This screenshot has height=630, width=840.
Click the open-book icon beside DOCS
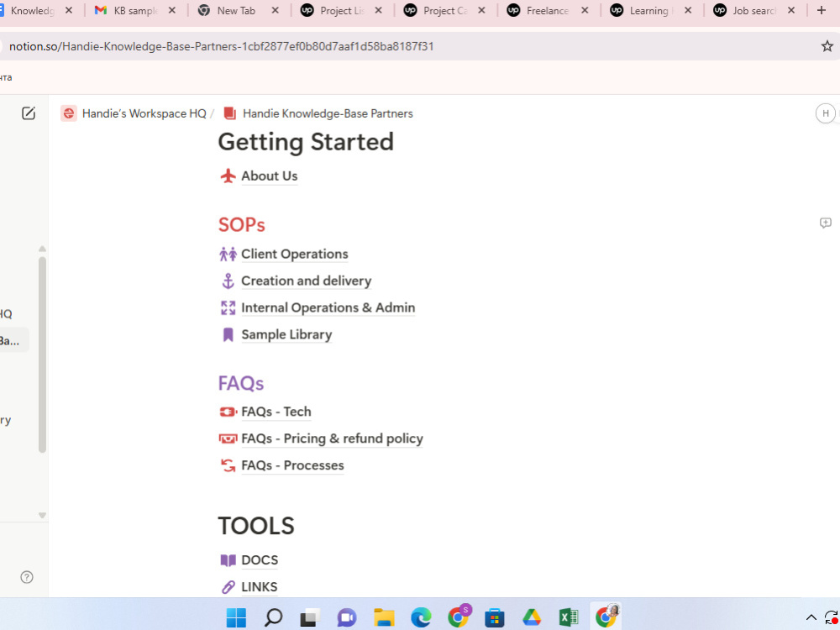(228, 560)
